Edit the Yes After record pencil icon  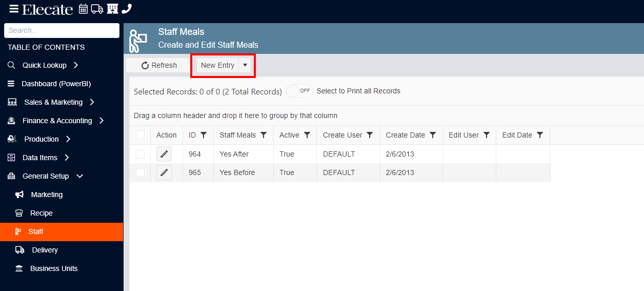click(x=164, y=154)
